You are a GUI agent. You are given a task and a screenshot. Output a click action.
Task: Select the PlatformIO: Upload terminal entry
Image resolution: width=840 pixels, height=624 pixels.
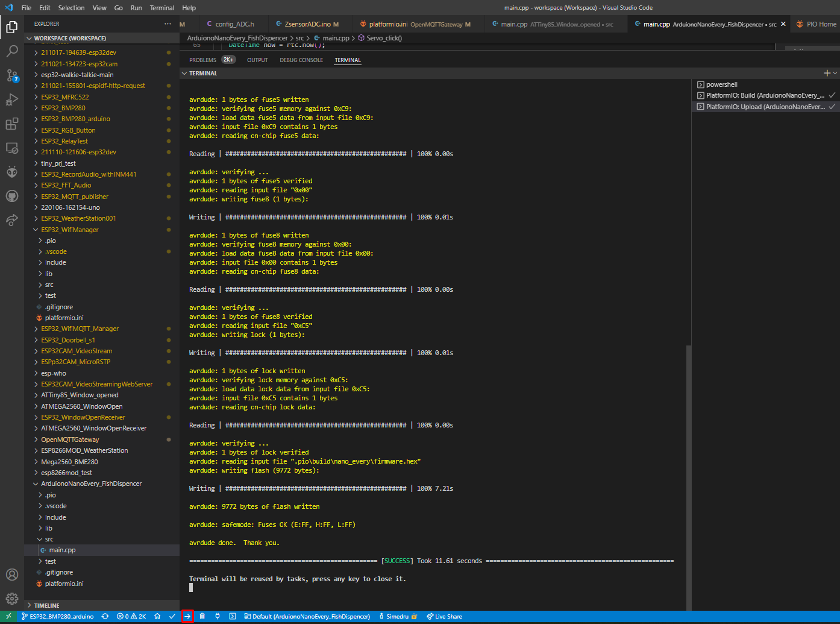click(766, 107)
